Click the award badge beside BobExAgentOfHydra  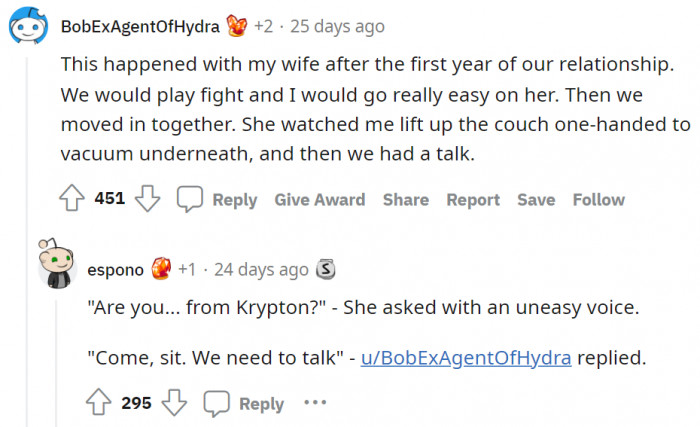[x=238, y=27]
